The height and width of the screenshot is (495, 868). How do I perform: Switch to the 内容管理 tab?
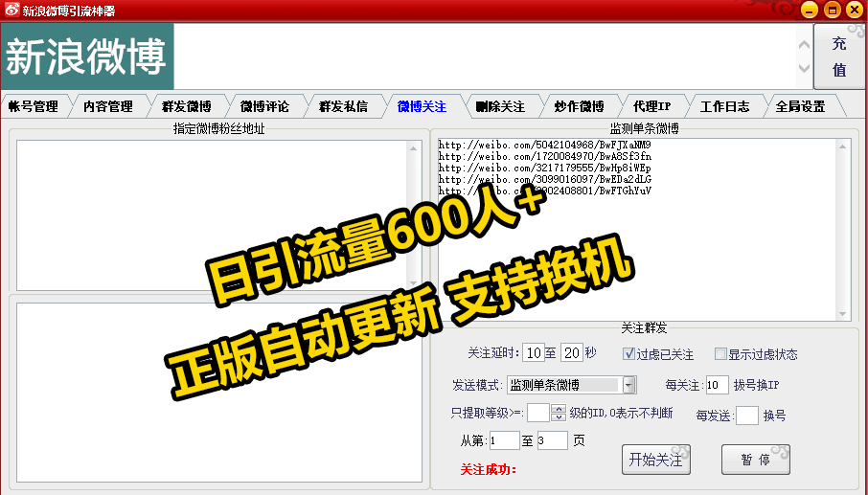pyautogui.click(x=108, y=106)
